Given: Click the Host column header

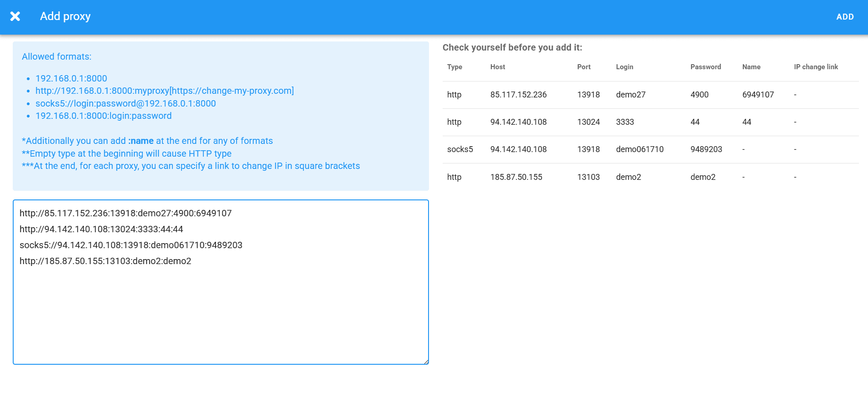Looking at the screenshot, I should 497,67.
